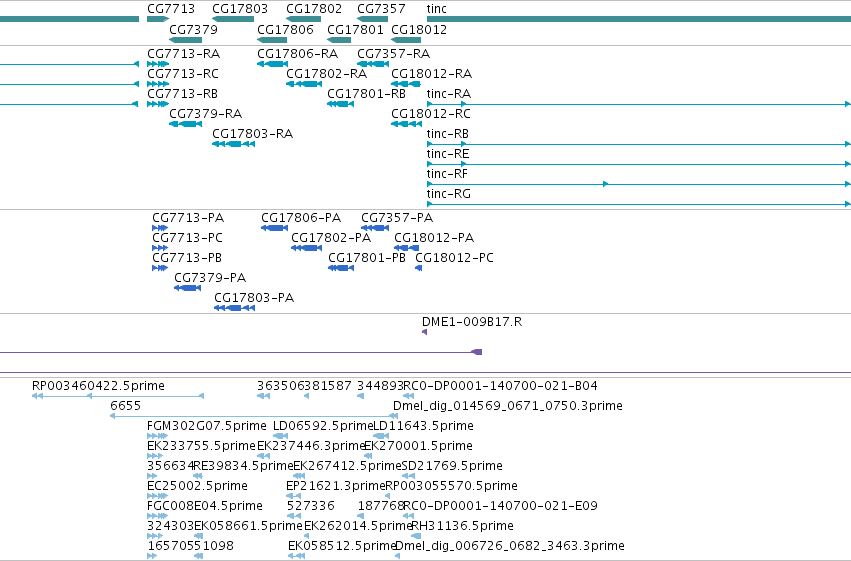The width and height of the screenshot is (851, 561).
Task: Select the CG7713 gene label
Action: pyautogui.click(x=170, y=9)
